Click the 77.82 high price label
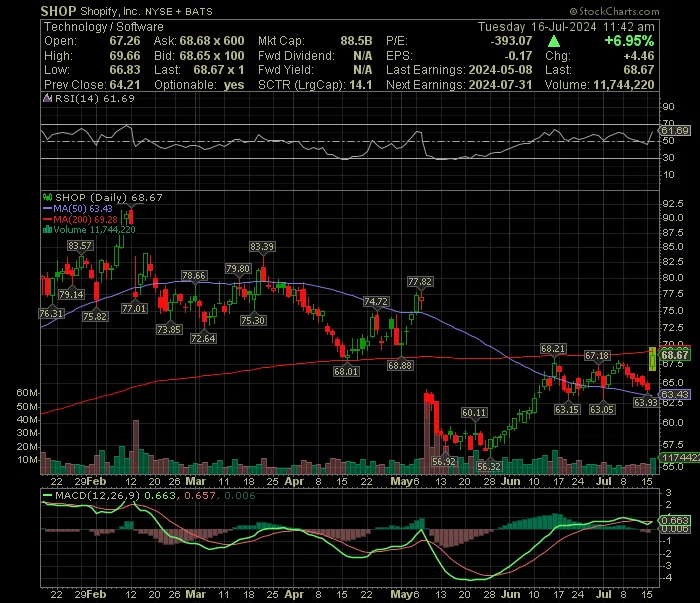Image resolution: width=700 pixels, height=603 pixels. [x=420, y=282]
